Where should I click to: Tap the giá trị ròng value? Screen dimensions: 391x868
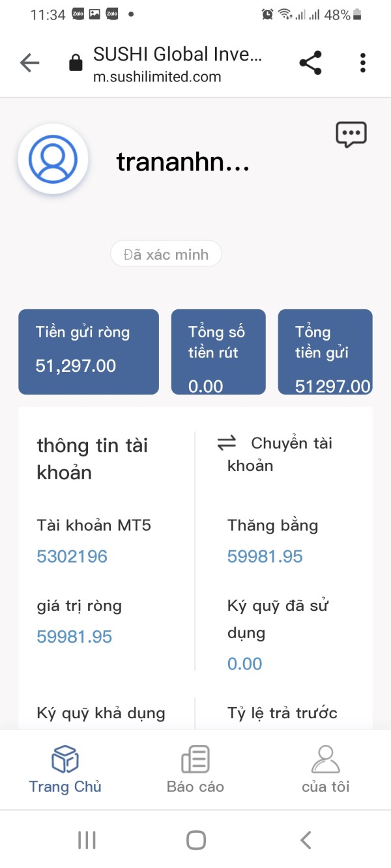point(74,637)
